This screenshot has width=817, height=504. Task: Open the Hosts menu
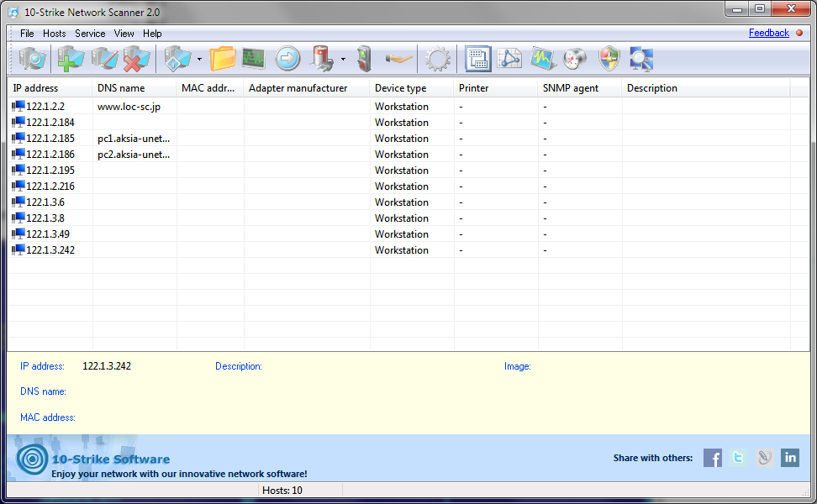click(x=54, y=34)
